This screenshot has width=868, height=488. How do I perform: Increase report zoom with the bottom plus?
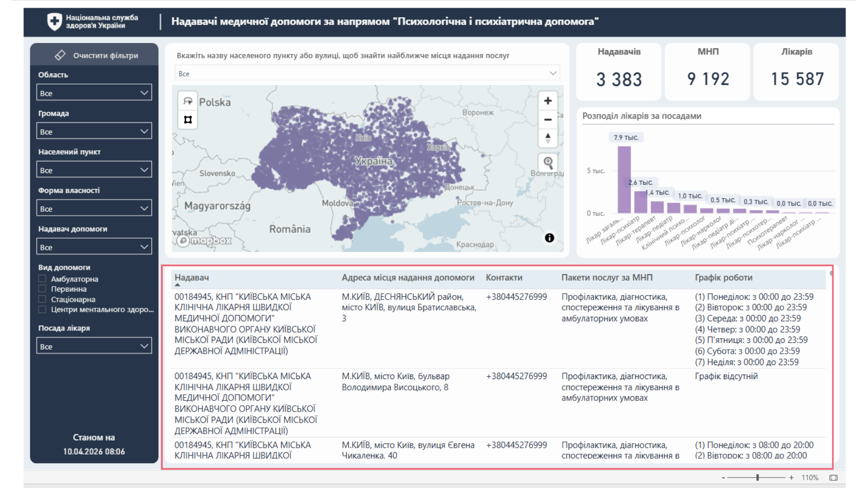pyautogui.click(x=791, y=478)
